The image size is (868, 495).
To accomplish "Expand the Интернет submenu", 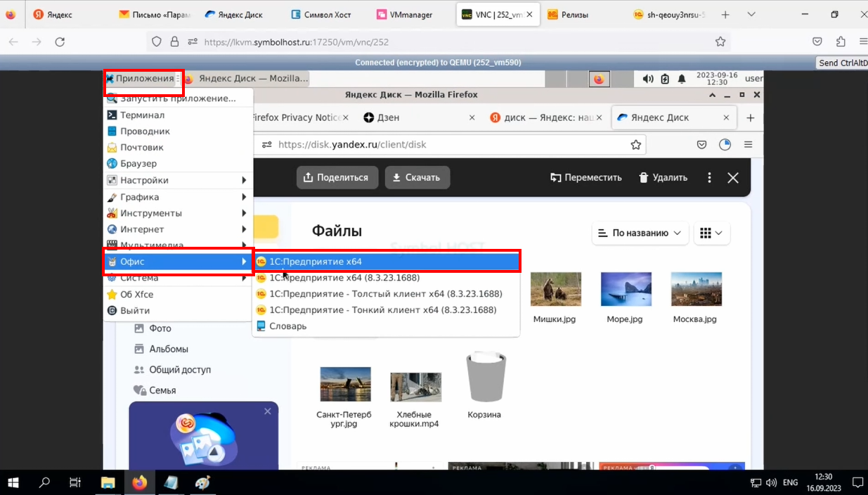I will point(179,229).
